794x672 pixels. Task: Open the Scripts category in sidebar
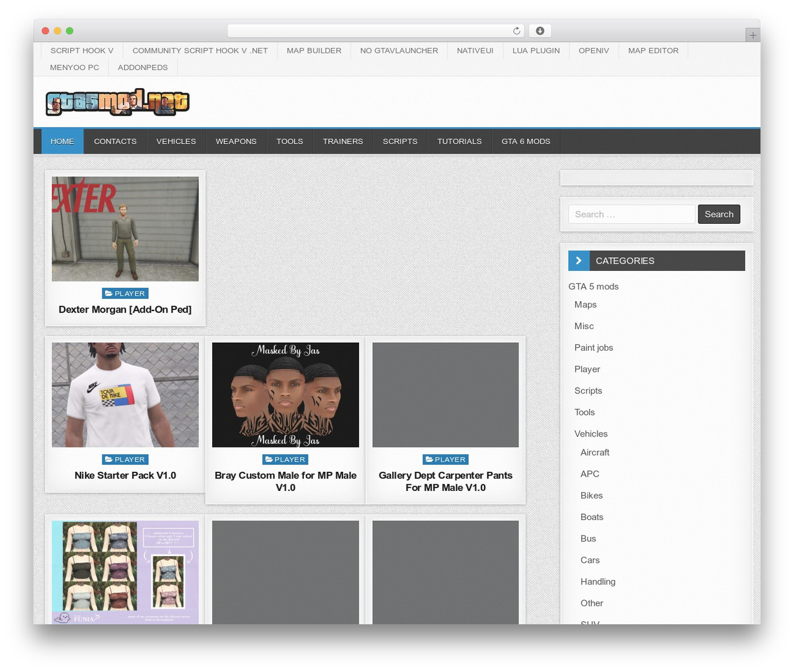tap(588, 391)
